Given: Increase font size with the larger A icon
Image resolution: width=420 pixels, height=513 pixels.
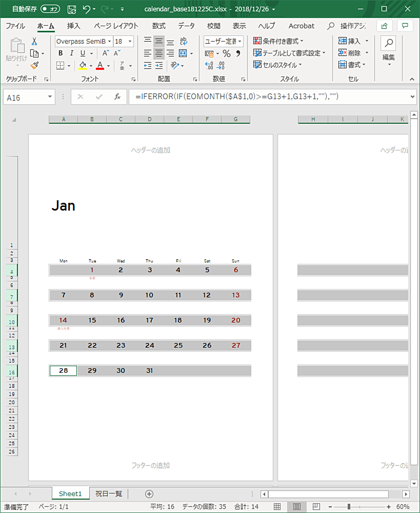Looking at the screenshot, I should [106, 53].
